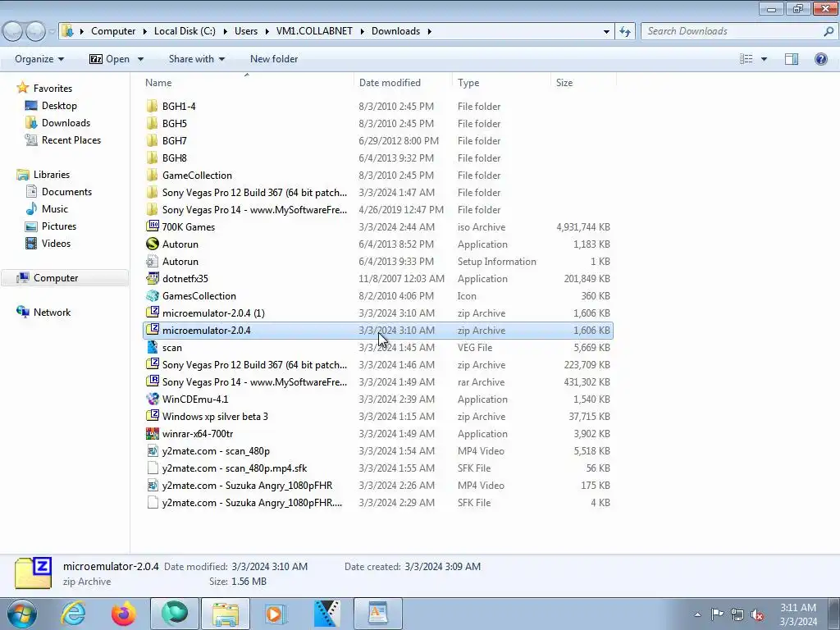
Task: Launch Firefox from the taskbar
Action: [124, 614]
